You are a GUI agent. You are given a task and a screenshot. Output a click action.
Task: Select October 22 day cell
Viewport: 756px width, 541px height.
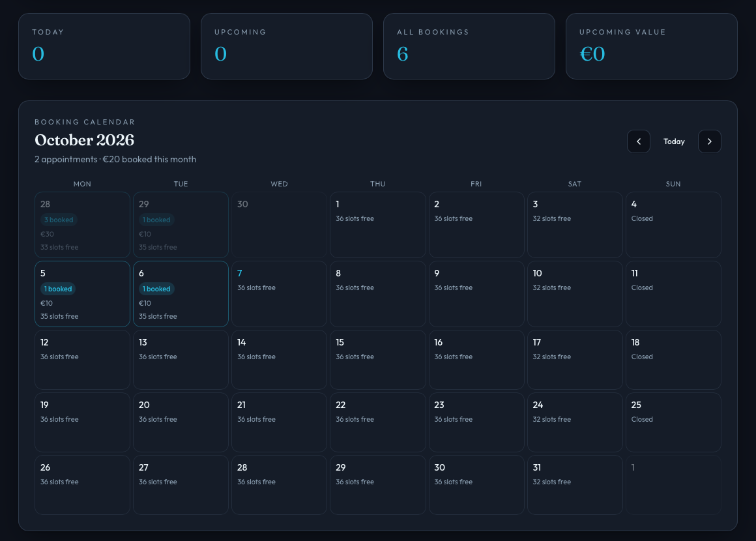coord(377,422)
